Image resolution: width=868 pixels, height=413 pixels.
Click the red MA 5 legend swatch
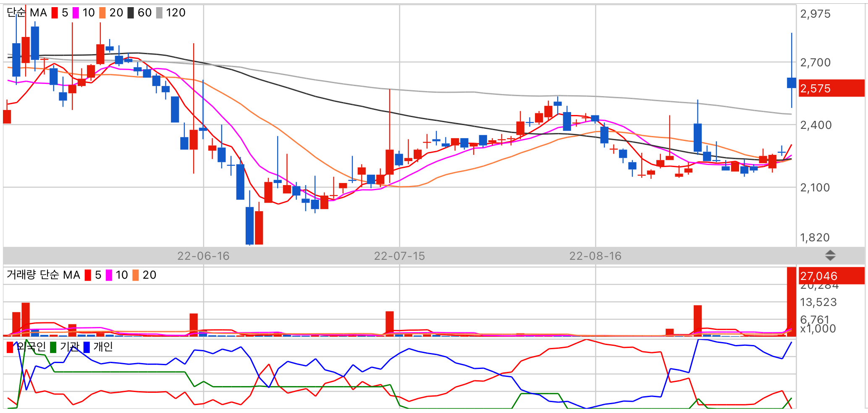click(x=55, y=13)
